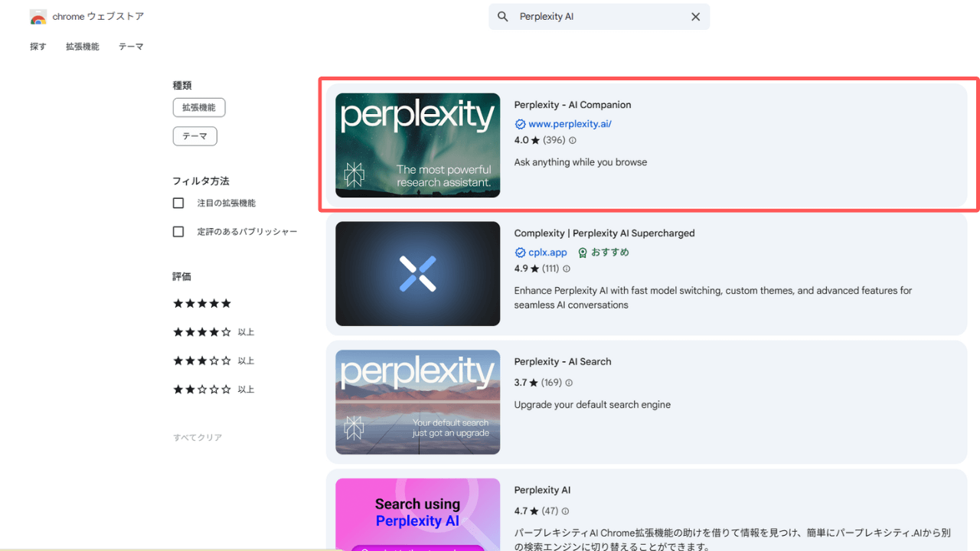Select the five-star rating filter
Viewport: 980px width, 551px height.
click(x=202, y=304)
